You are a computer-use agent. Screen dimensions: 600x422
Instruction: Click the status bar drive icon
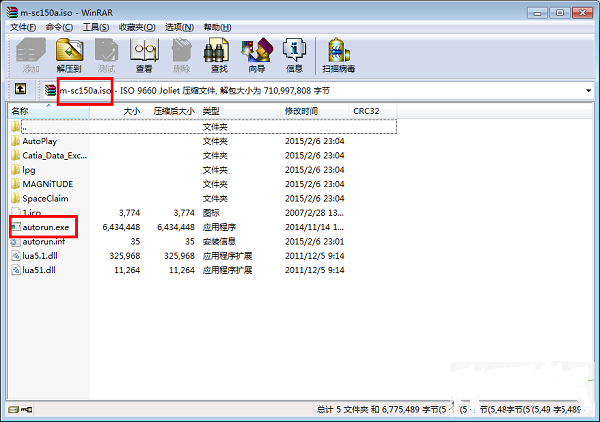point(13,409)
